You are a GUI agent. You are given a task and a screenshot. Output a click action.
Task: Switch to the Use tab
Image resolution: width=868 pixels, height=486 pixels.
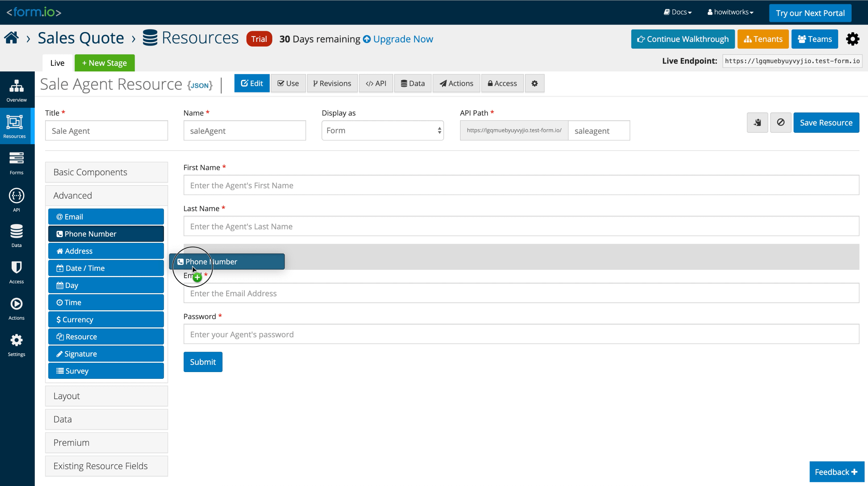(x=288, y=83)
